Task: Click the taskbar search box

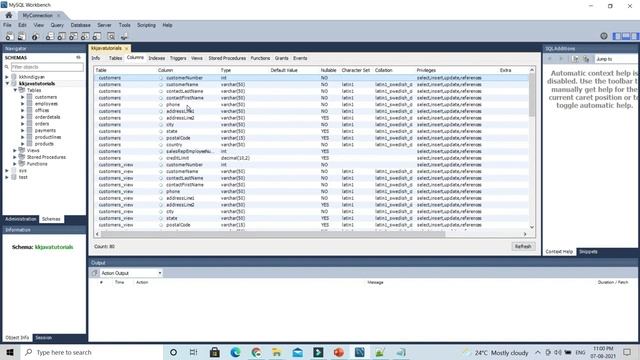Action: coord(92,352)
